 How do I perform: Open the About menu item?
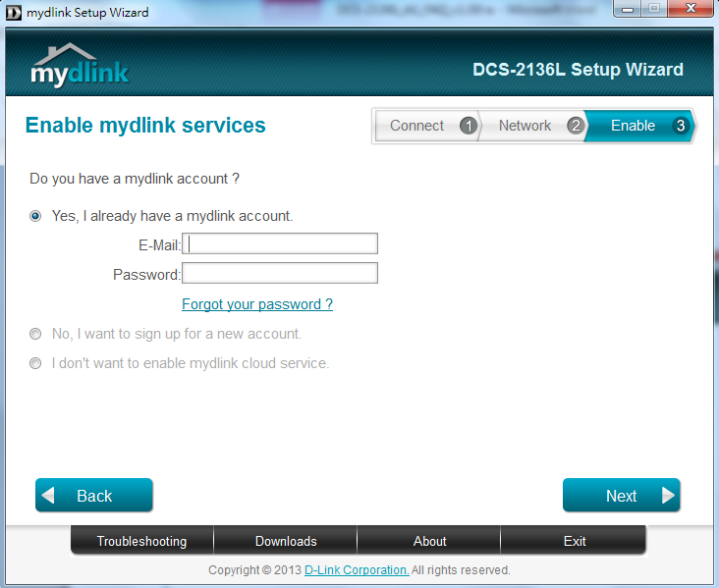429,541
